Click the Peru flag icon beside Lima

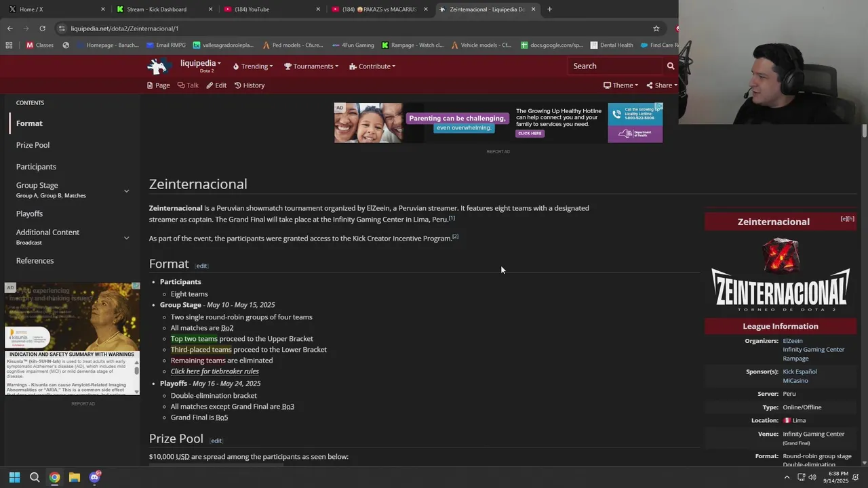click(x=787, y=420)
